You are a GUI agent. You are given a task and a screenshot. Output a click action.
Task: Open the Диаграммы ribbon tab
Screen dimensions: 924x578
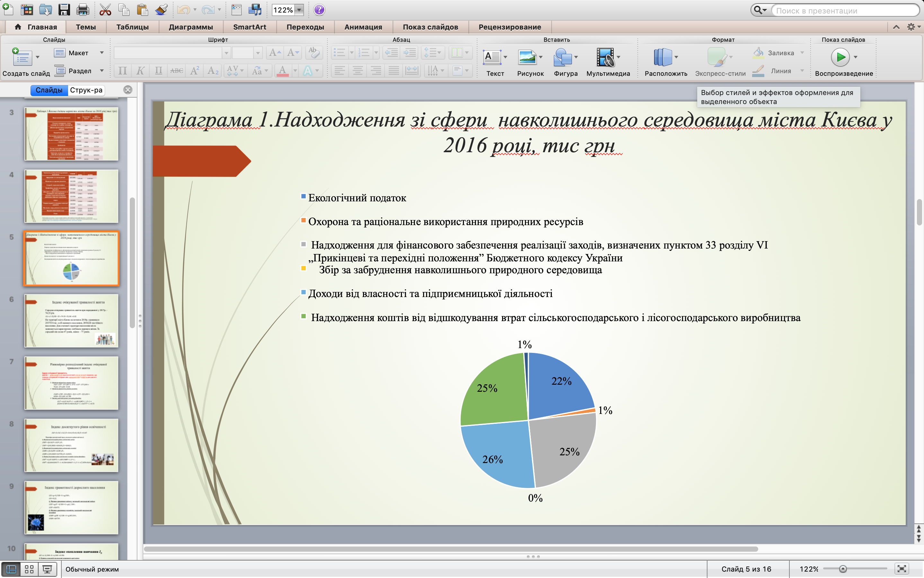pyautogui.click(x=191, y=27)
